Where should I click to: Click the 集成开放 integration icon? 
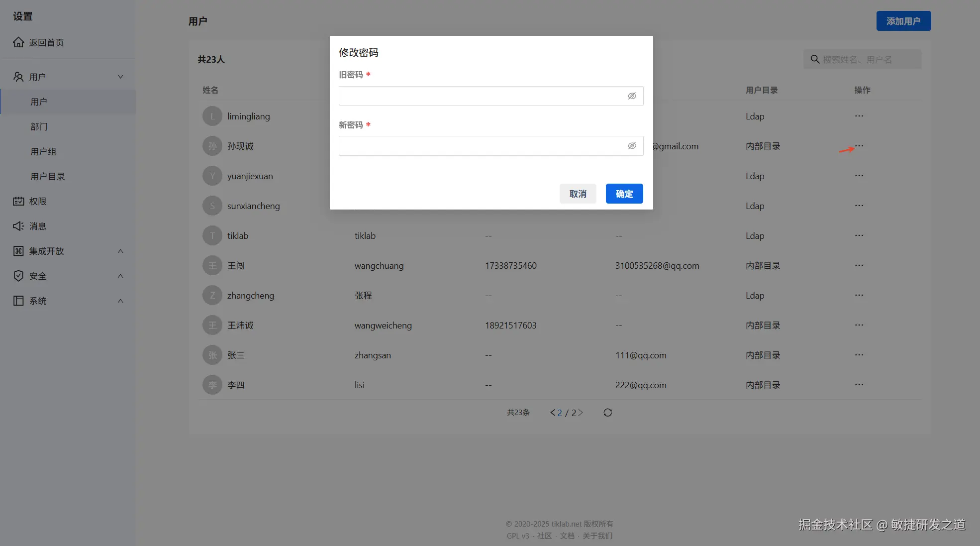(18, 251)
